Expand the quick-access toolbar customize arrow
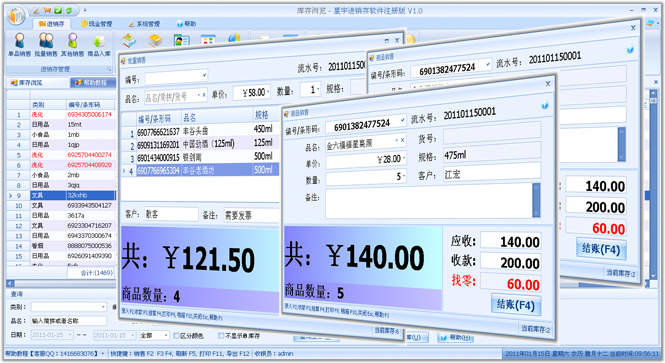Image resolution: width=665 pixels, height=363 pixels. pyautogui.click(x=85, y=10)
